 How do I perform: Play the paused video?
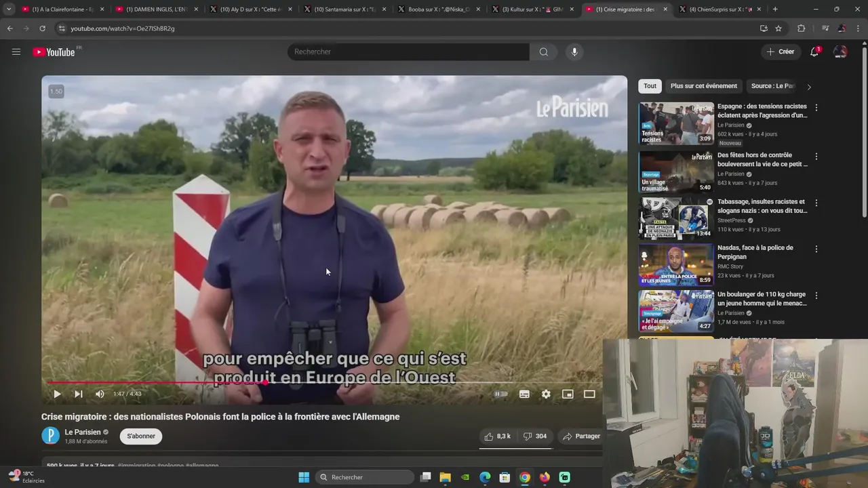tap(57, 394)
